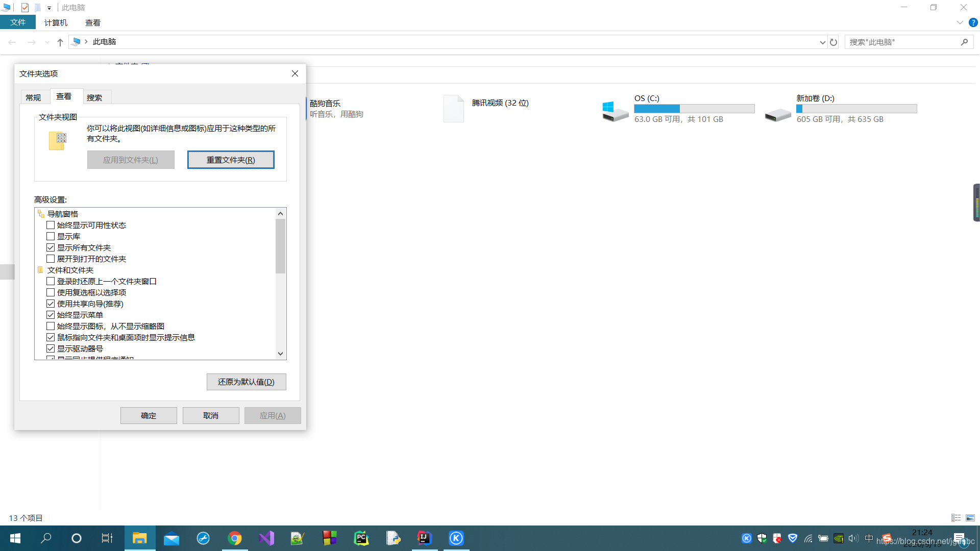Click 还原为默认值(D) button
The image size is (980, 551).
[246, 382]
